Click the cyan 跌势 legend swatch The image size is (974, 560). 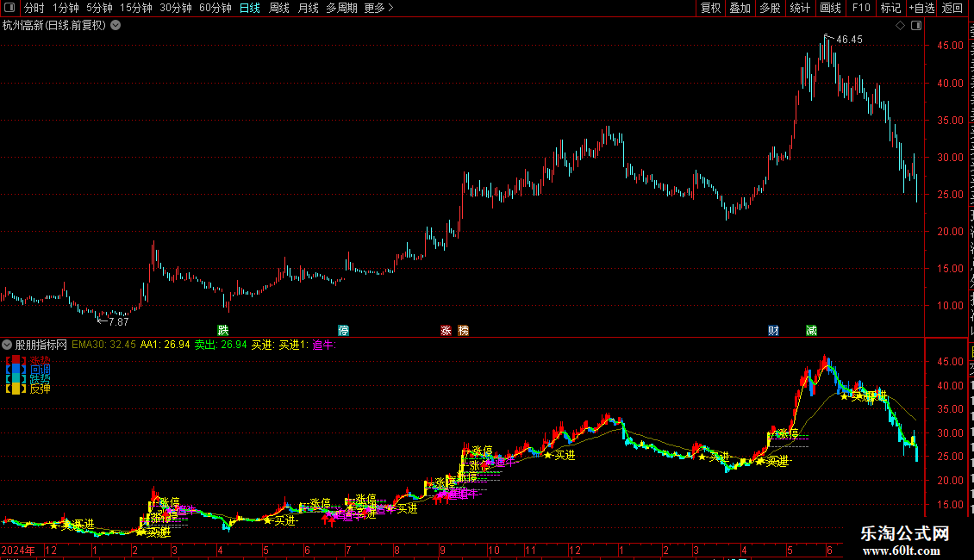click(x=16, y=379)
